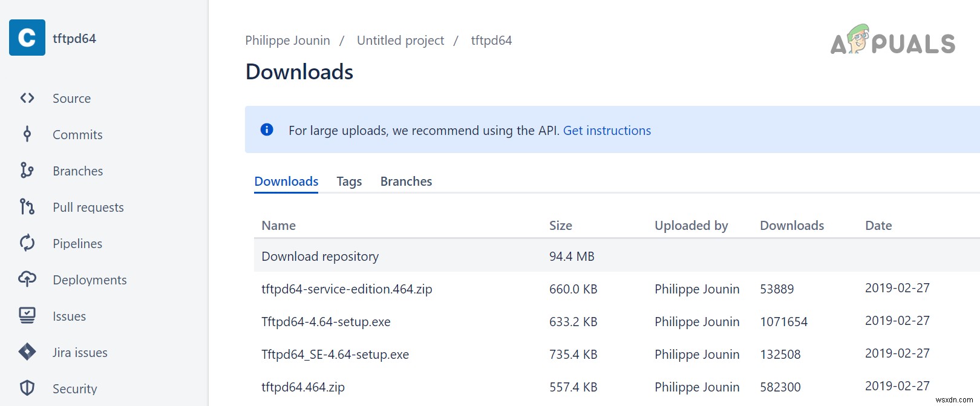This screenshot has height=406, width=980.
Task: Click the Jira issues diamond icon
Action: tap(27, 352)
